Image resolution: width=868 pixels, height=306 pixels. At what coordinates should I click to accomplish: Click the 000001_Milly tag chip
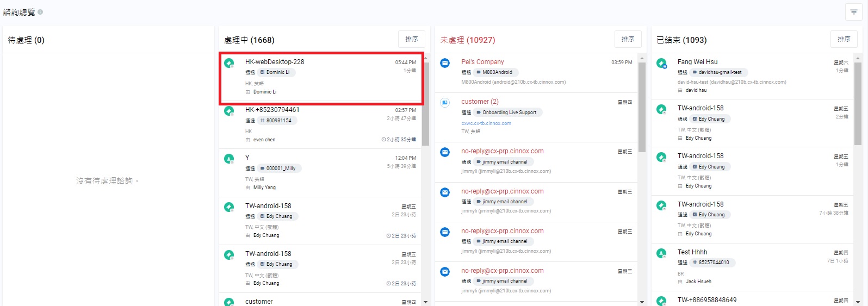[279, 168]
